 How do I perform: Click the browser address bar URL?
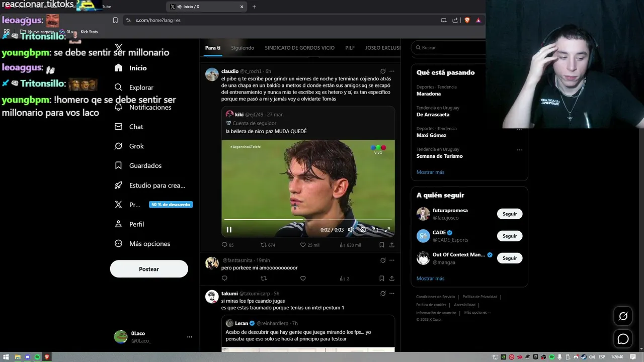coord(158,20)
